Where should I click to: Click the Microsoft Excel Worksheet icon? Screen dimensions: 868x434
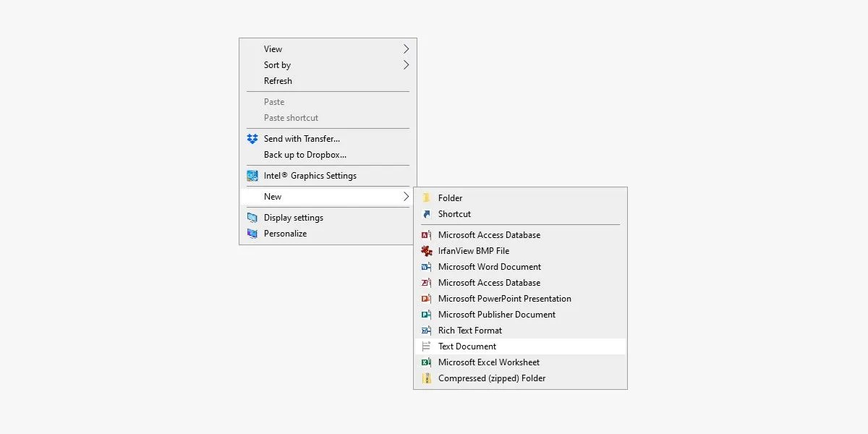pos(426,362)
